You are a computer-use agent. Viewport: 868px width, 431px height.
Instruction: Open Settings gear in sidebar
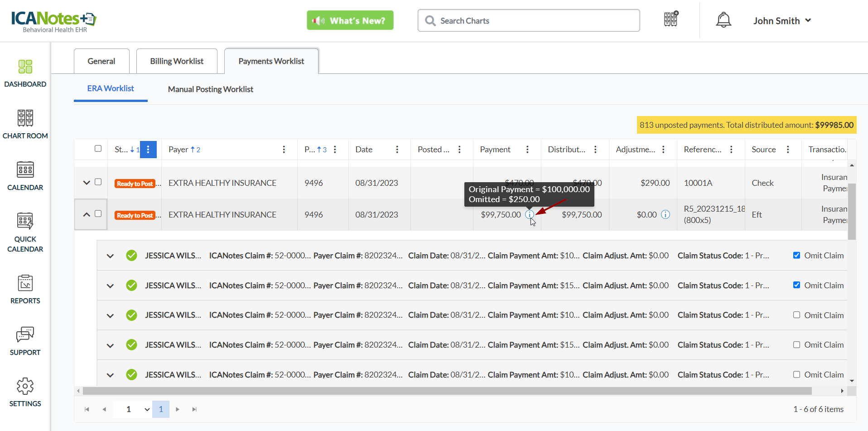[x=25, y=392]
